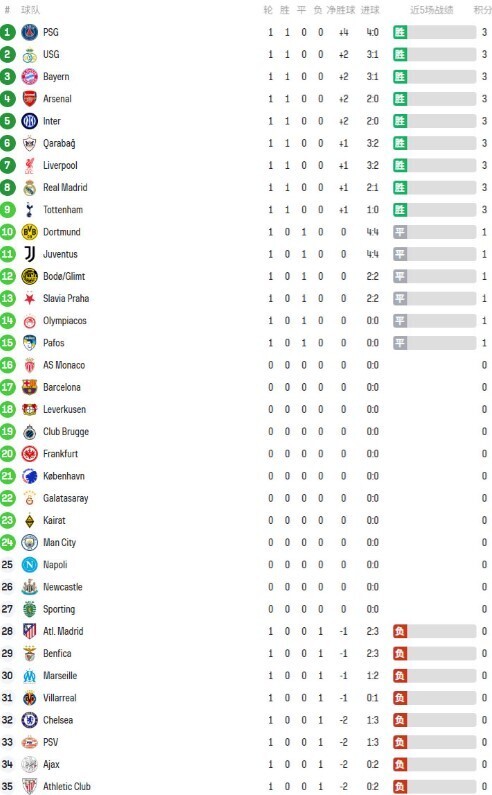Select the Barcelona crest
The width and height of the screenshot is (492, 795).
point(29,387)
